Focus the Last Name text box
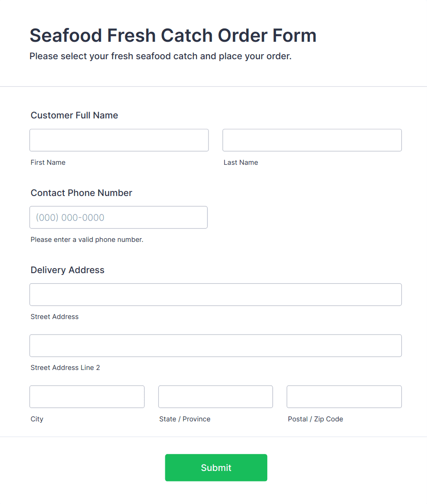 (x=312, y=140)
